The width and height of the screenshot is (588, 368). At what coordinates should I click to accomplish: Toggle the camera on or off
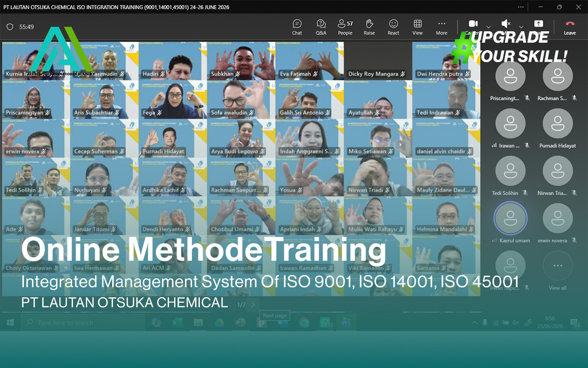coord(473,24)
